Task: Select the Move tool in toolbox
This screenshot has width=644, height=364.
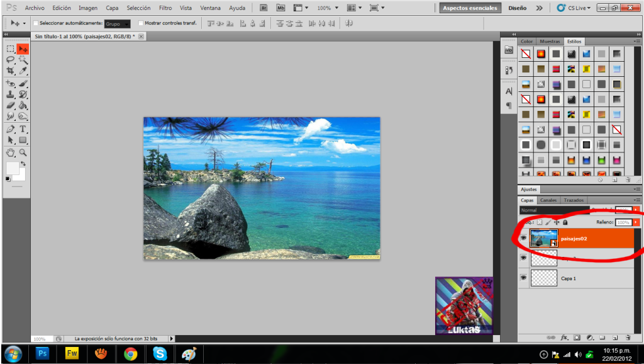Action: tap(23, 49)
